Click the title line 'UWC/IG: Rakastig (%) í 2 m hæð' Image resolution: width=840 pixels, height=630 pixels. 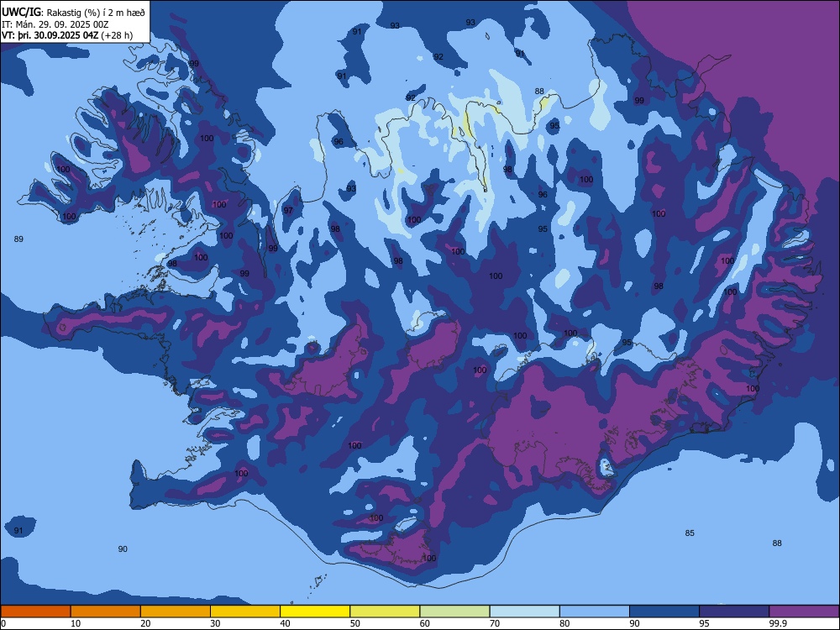[x=73, y=12]
